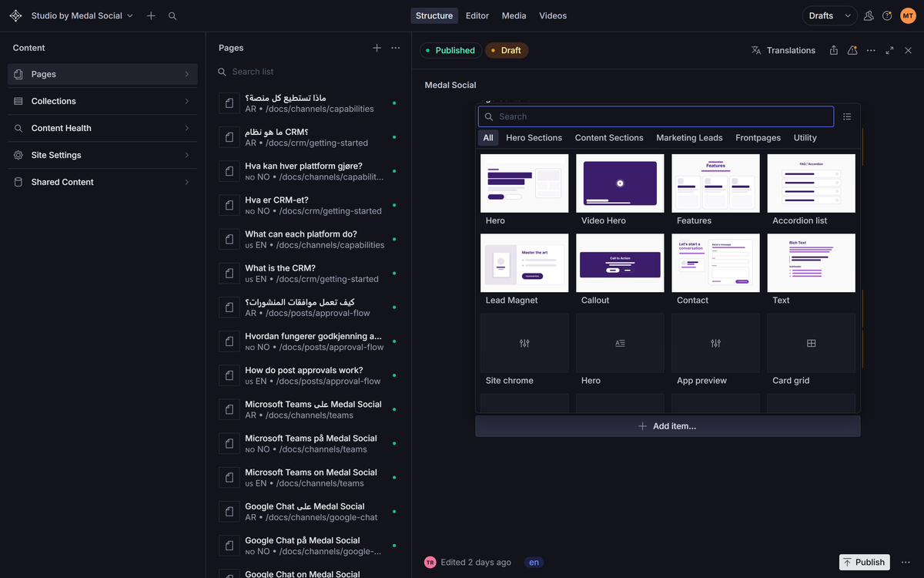
Task: Expand Site Settings in the Content list
Action: [x=102, y=155]
